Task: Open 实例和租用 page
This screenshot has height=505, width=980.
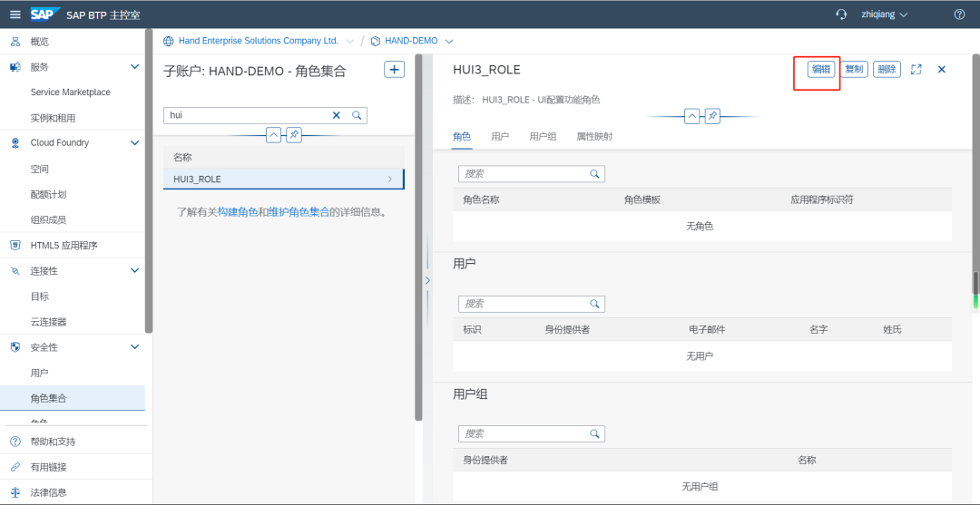Action: point(54,118)
